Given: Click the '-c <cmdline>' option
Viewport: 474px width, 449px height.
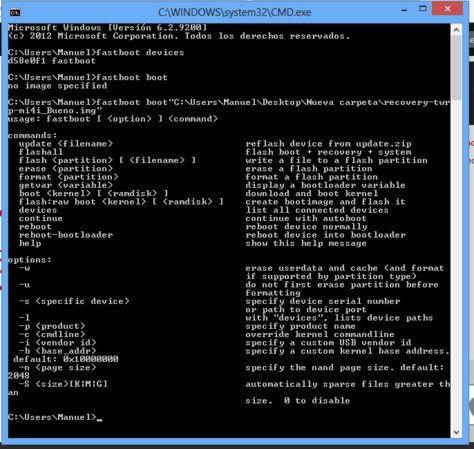Looking at the screenshot, I should 52,334.
